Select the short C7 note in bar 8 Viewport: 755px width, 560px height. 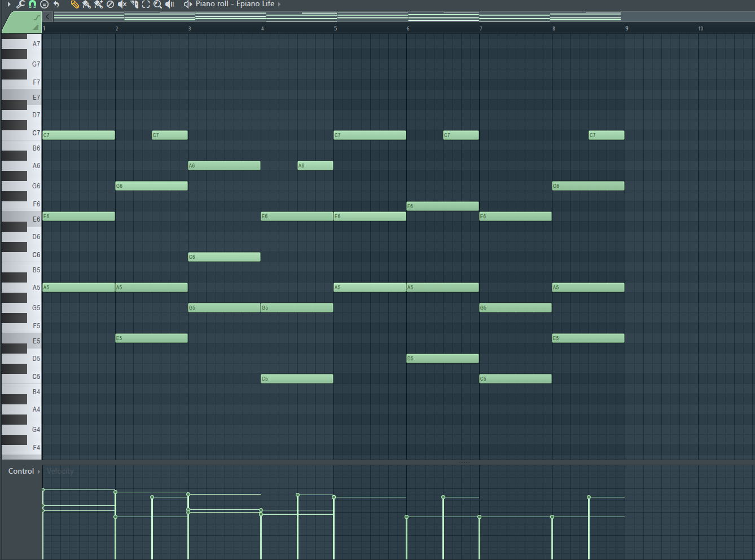coord(607,135)
